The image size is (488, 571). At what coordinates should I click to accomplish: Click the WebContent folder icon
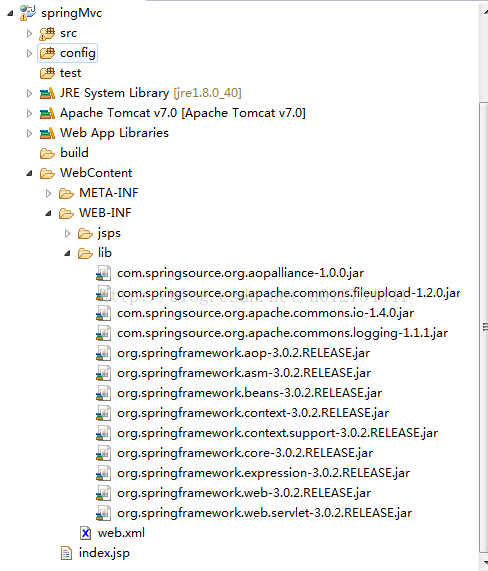click(47, 173)
